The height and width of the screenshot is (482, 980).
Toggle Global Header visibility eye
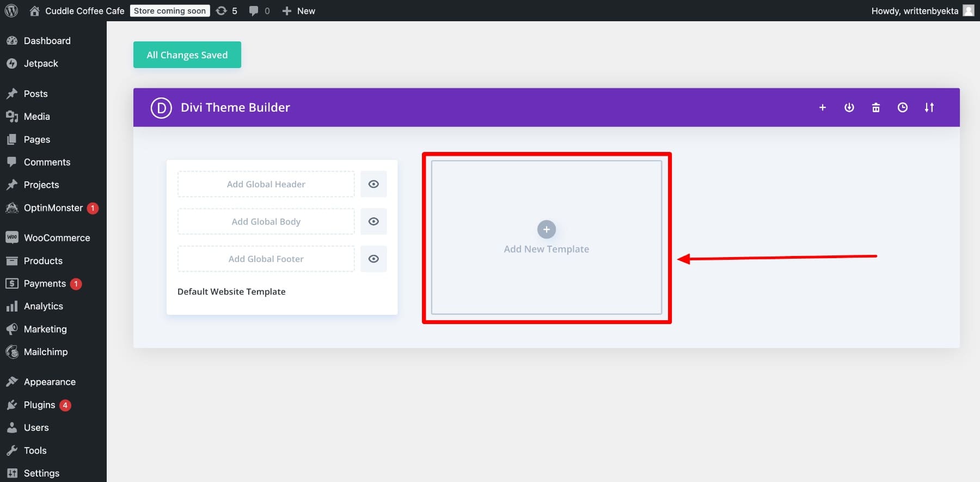[373, 184]
